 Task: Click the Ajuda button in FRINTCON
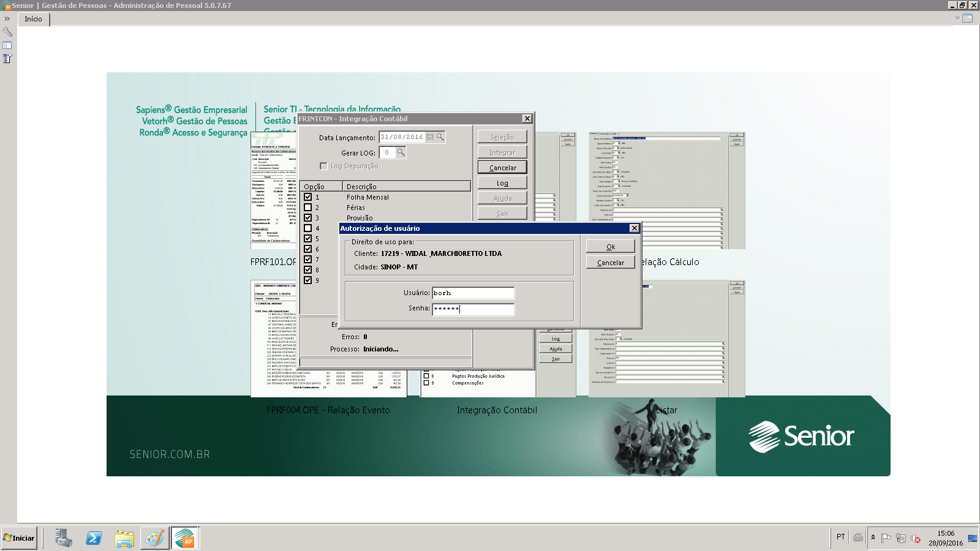point(502,198)
